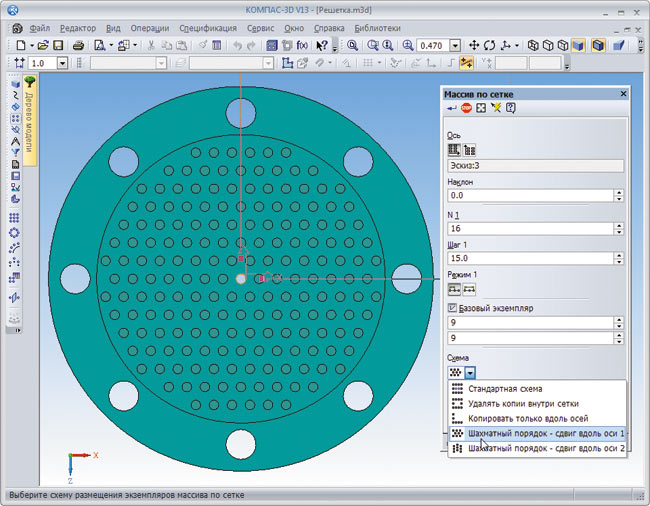Select second Режим 1 mode toggle
Viewport: 650px width, 506px height.
470,289
